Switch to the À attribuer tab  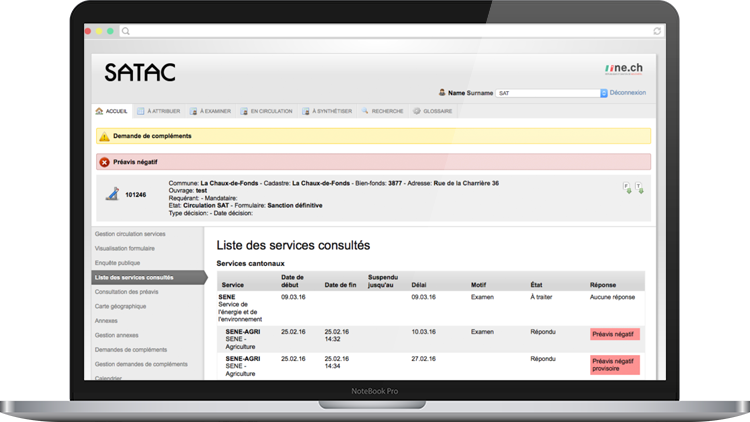point(159,111)
